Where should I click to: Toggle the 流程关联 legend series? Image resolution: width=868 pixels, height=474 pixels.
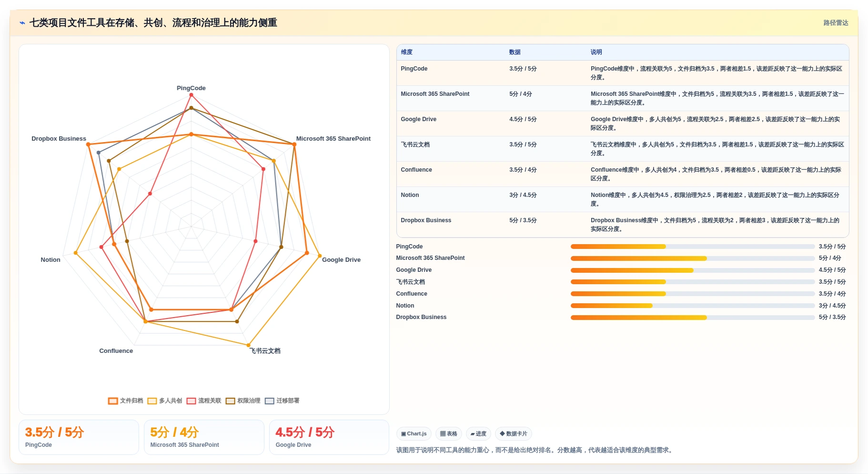[x=204, y=401]
